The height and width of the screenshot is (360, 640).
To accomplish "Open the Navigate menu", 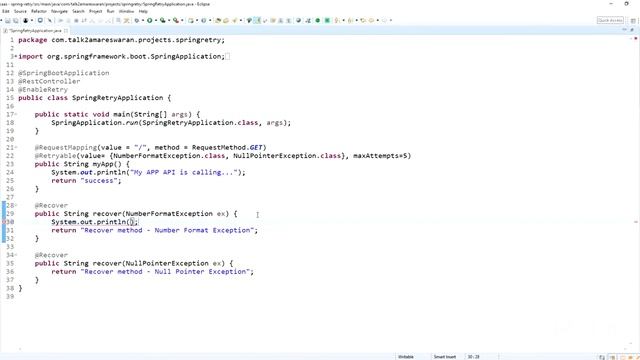I will (x=59, y=11).
